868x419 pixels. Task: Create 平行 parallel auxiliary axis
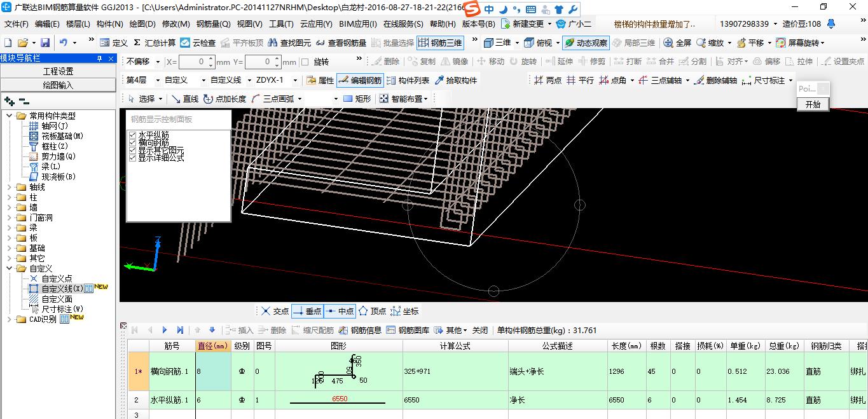click(580, 80)
